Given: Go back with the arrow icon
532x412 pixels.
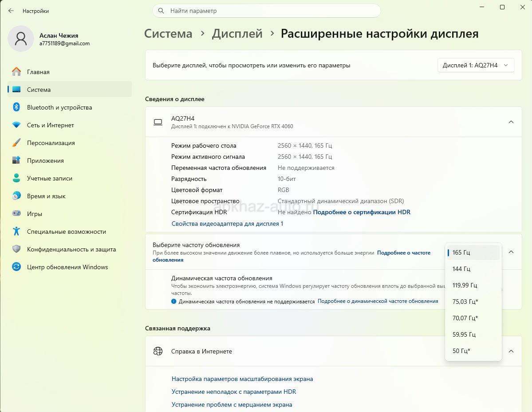Looking at the screenshot, I should pos(11,11).
